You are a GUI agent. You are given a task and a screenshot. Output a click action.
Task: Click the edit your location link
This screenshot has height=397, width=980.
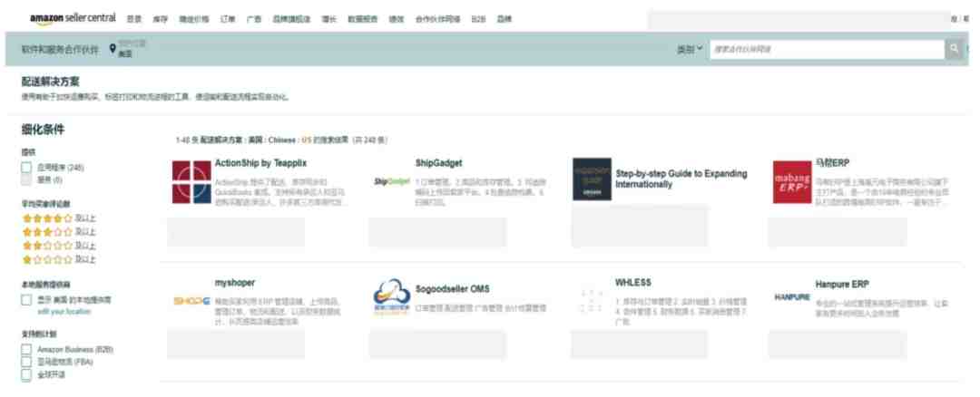(64, 312)
